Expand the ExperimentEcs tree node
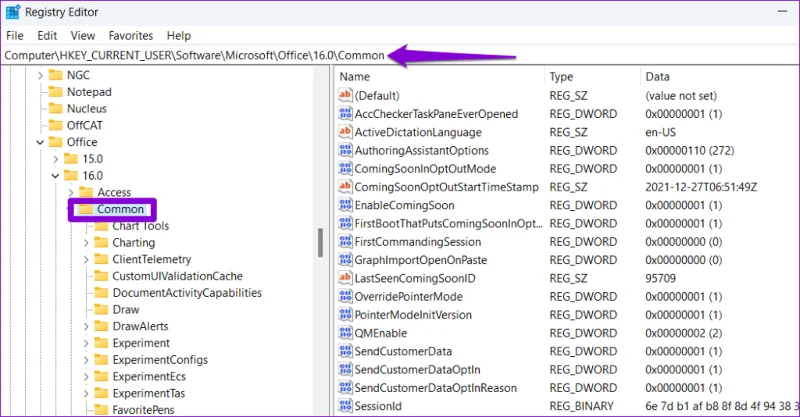Screen dimensions: 800x417 pos(86,377)
